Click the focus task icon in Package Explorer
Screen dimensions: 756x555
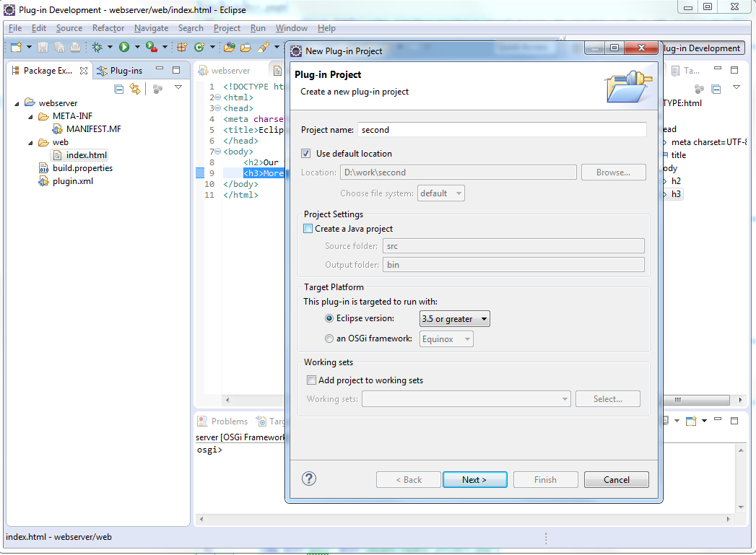pyautogui.click(x=157, y=89)
